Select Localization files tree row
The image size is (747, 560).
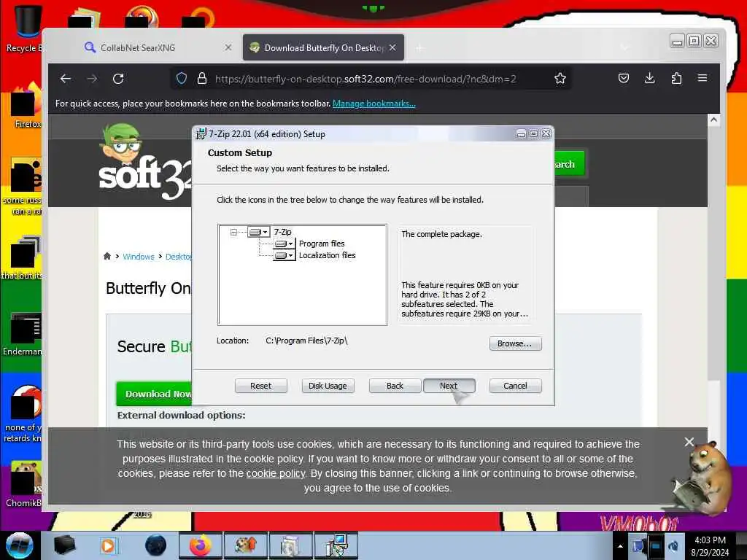328,256
